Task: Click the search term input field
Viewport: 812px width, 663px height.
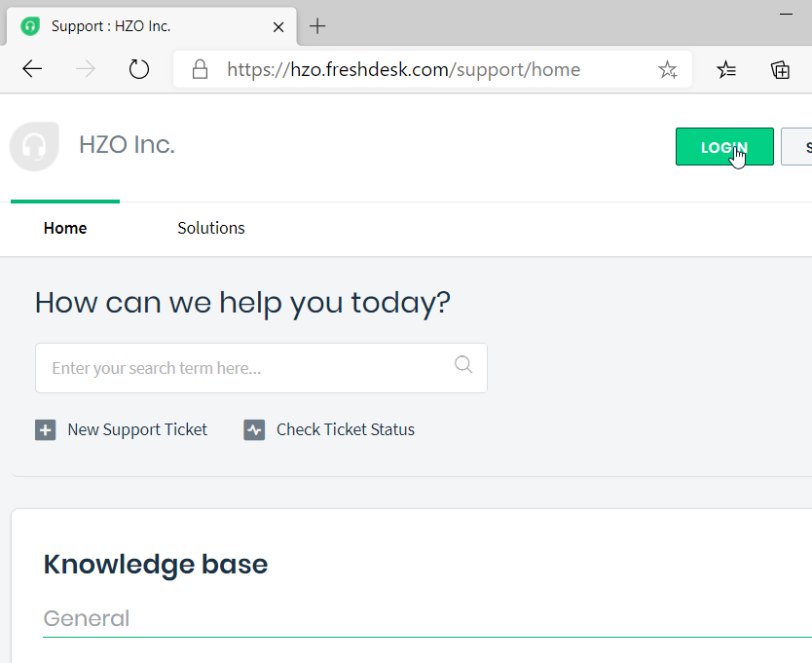Action: coord(261,368)
